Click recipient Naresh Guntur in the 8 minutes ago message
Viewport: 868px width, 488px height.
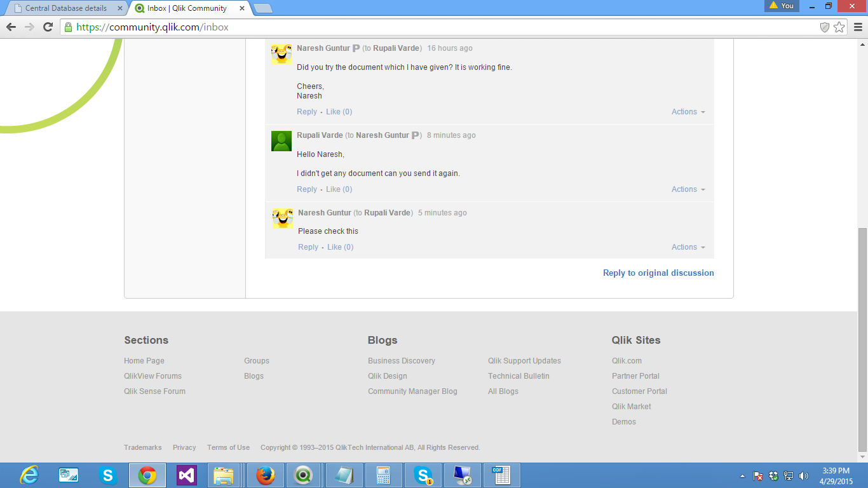[383, 135]
